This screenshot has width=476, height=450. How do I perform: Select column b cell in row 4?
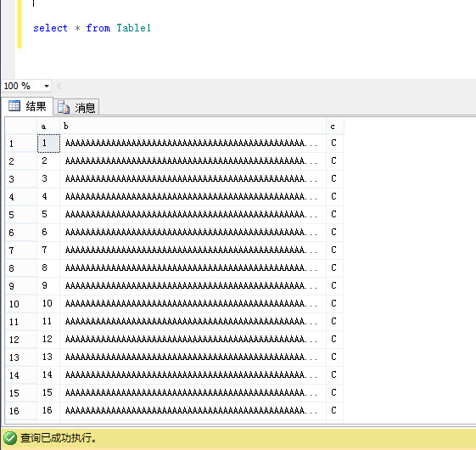click(x=193, y=197)
